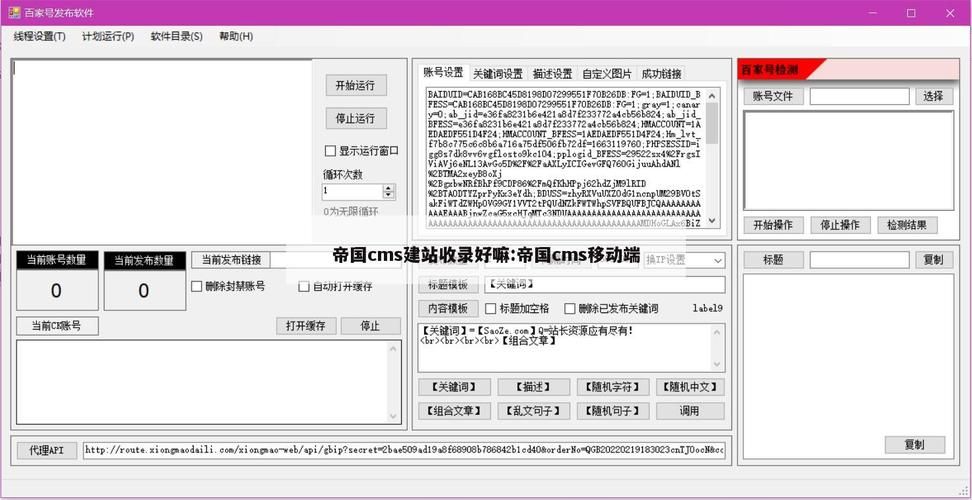
Task: Click the 停止 button beside 打开缓存
Action: tap(371, 326)
